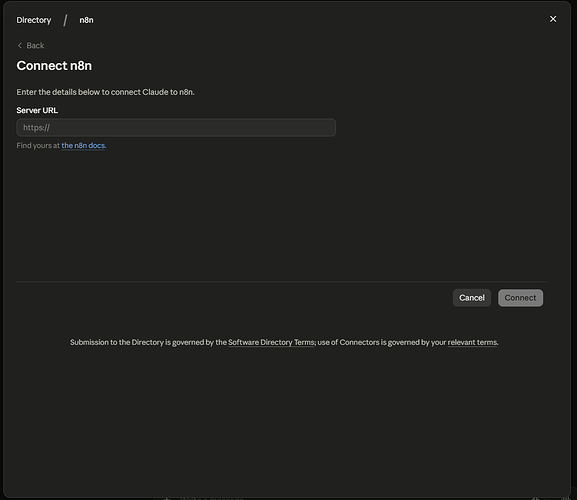This screenshot has height=500, width=577.
Task: Click the Cancel button
Action: [472, 298]
